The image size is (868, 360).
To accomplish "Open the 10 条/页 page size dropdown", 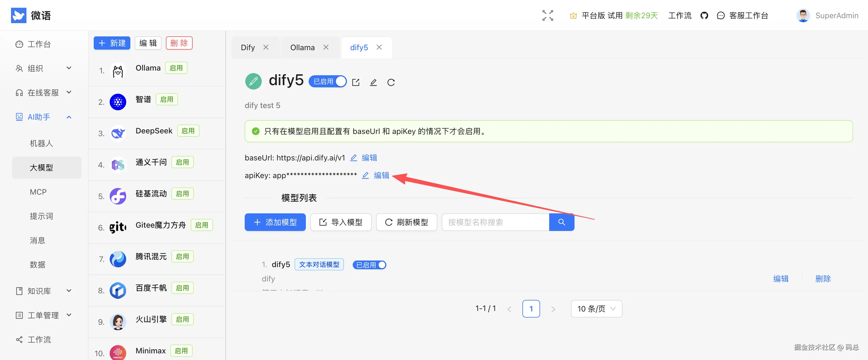I will point(596,308).
